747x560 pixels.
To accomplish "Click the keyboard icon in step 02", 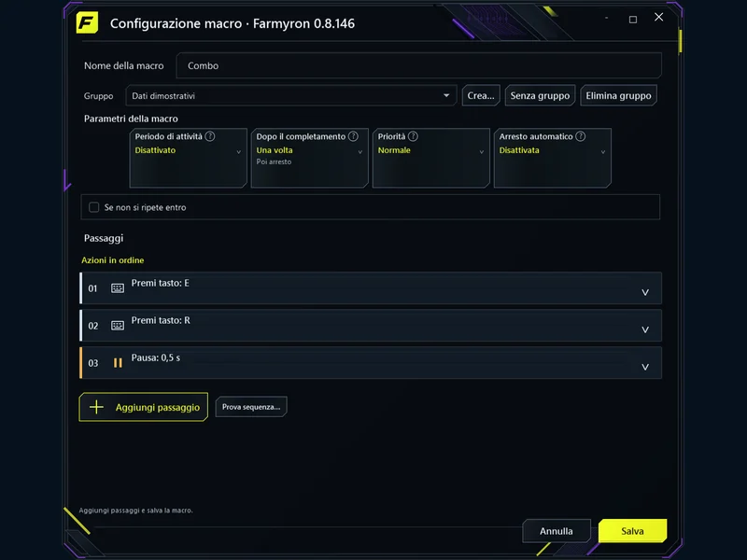I will (x=118, y=325).
